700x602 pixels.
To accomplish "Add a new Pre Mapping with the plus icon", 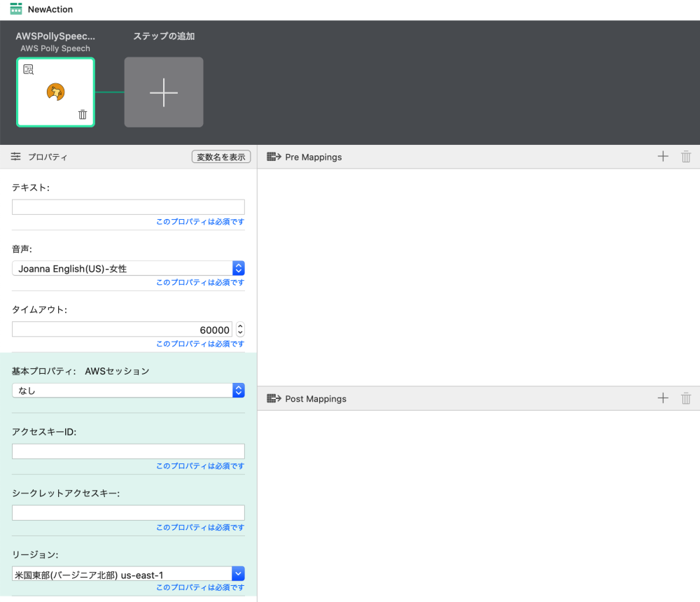I will point(662,156).
